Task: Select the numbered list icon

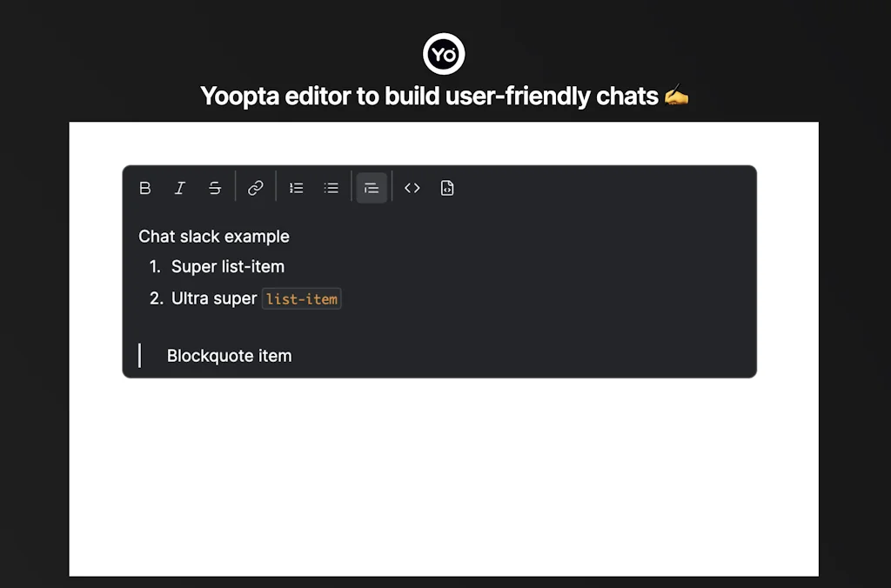Action: [x=296, y=187]
